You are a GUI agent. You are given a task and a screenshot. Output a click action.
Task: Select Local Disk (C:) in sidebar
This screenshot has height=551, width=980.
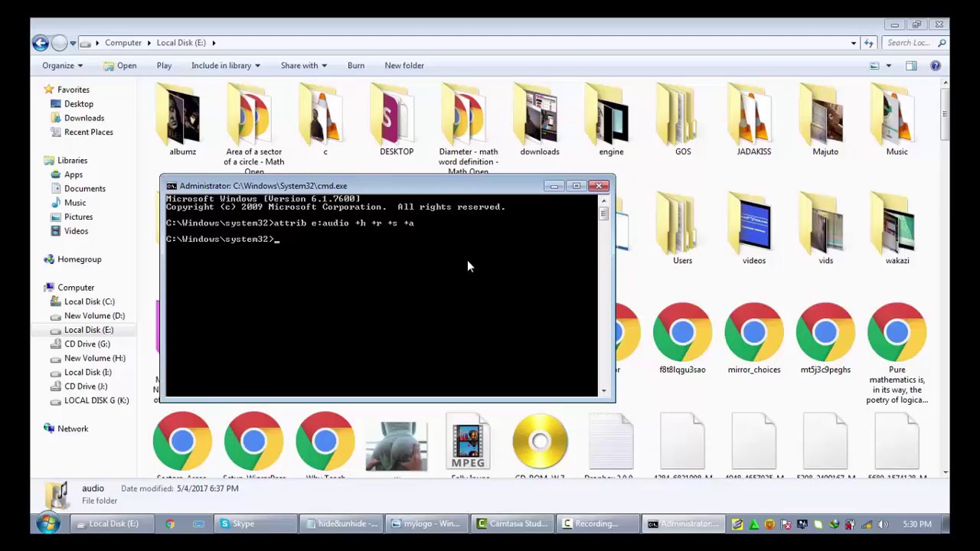click(x=90, y=302)
